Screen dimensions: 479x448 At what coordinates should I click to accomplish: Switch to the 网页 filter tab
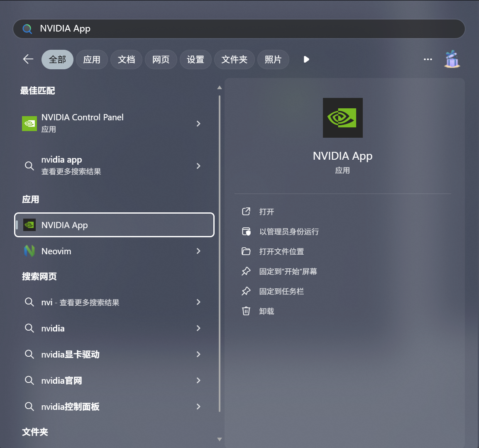click(161, 59)
